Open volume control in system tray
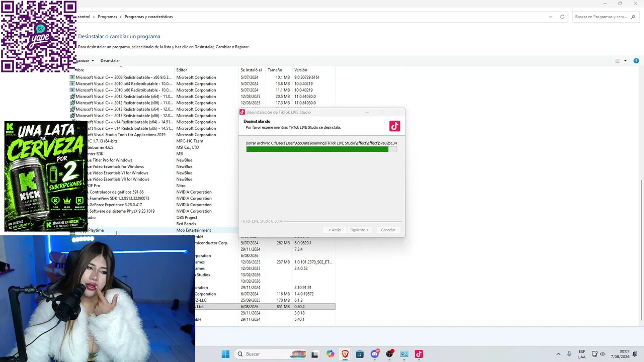This screenshot has width=644, height=362. [602, 354]
